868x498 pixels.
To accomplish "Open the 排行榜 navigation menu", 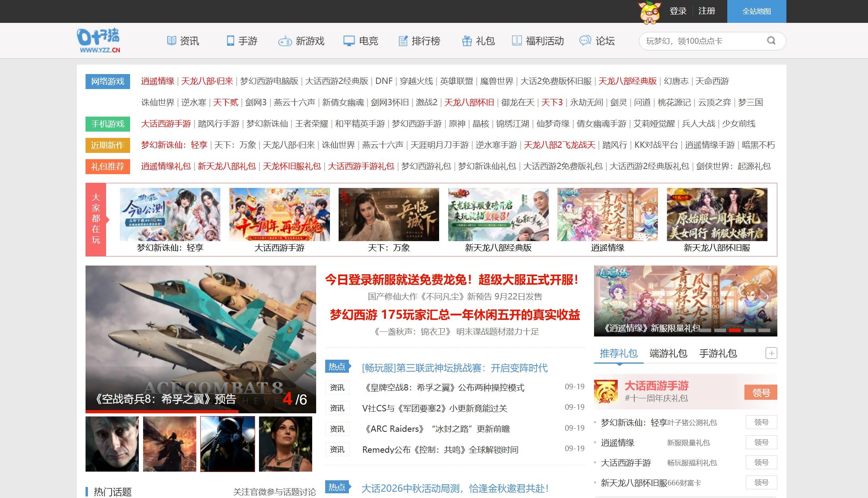I will pos(419,41).
